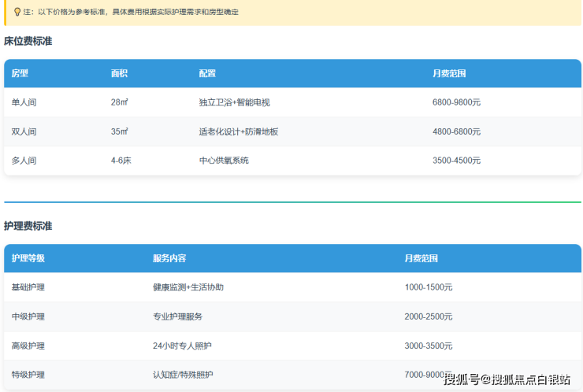The height and width of the screenshot is (392, 583).
Task: Click the 面积 column header
Action: point(119,73)
